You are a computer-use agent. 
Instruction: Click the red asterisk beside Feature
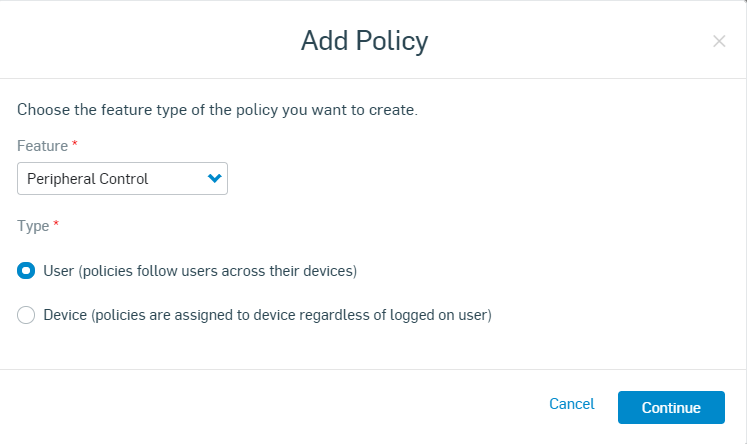click(x=74, y=145)
